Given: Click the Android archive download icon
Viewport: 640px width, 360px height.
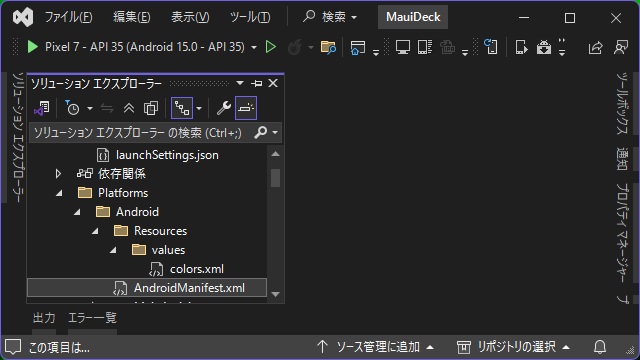Looking at the screenshot, I should (543, 47).
